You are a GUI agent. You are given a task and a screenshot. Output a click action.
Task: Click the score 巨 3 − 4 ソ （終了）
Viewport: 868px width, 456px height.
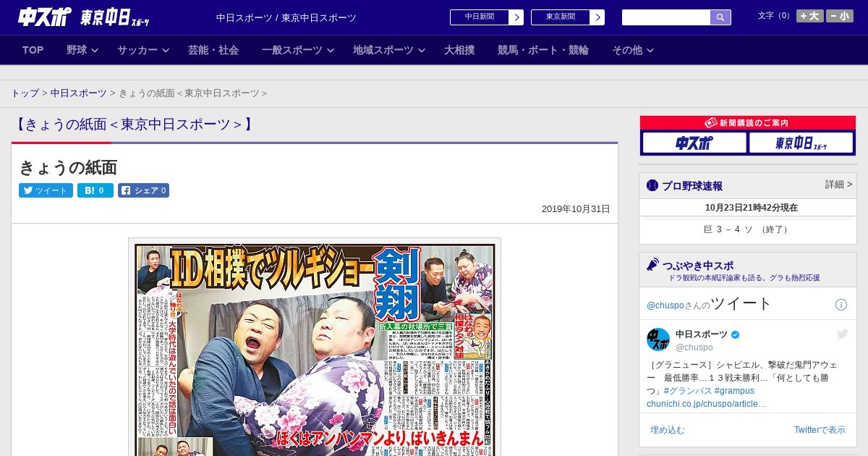[x=747, y=229]
